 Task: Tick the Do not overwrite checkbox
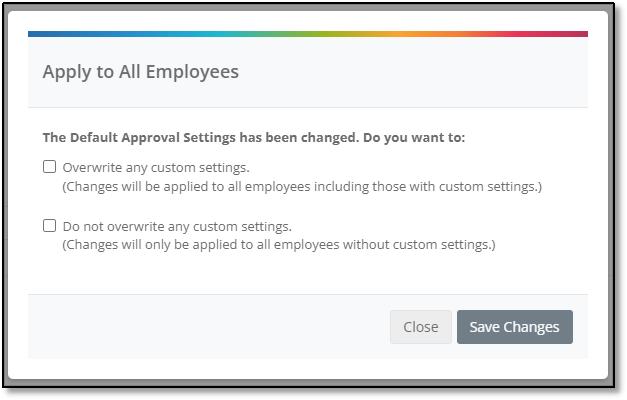click(50, 225)
